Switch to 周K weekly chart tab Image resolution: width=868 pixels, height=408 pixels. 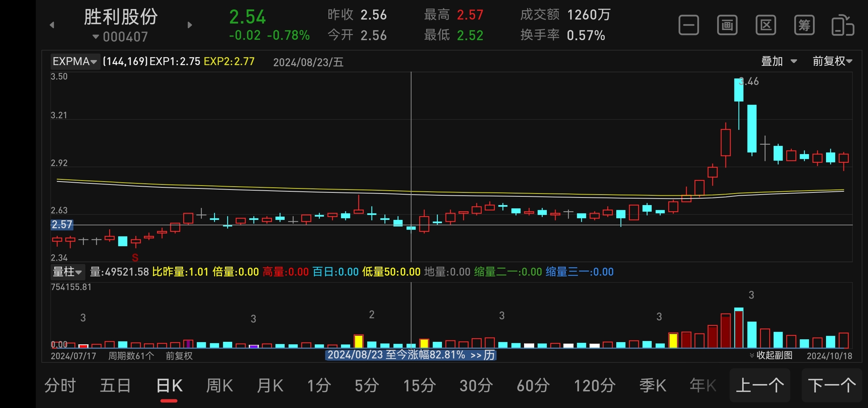click(219, 386)
